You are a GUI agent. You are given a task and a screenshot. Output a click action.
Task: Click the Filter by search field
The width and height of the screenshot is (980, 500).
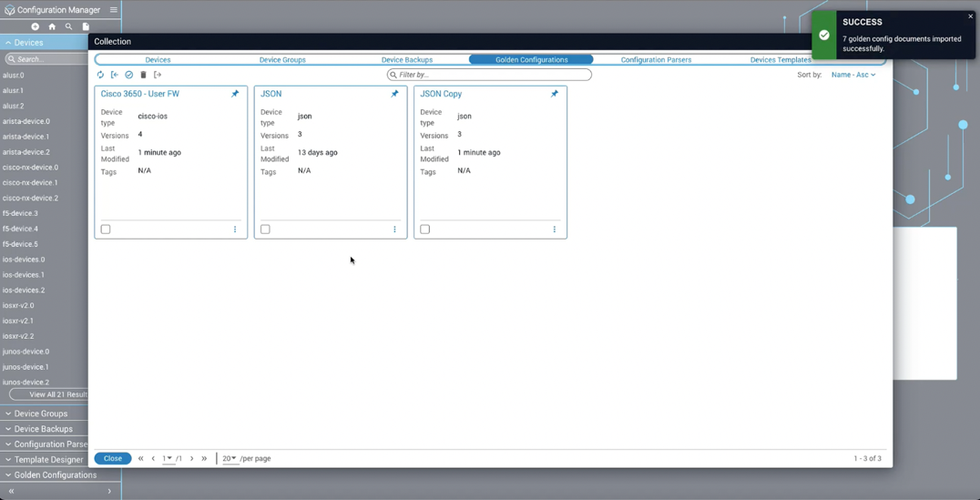(489, 75)
